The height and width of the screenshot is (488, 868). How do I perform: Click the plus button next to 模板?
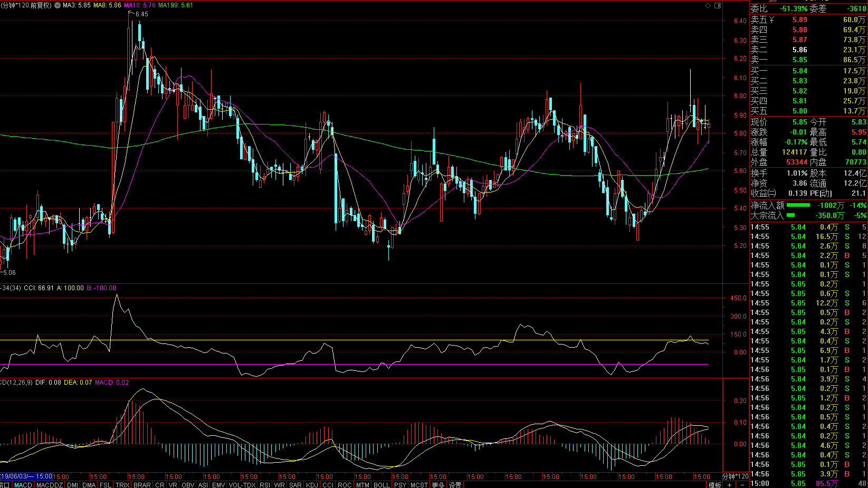point(730,485)
